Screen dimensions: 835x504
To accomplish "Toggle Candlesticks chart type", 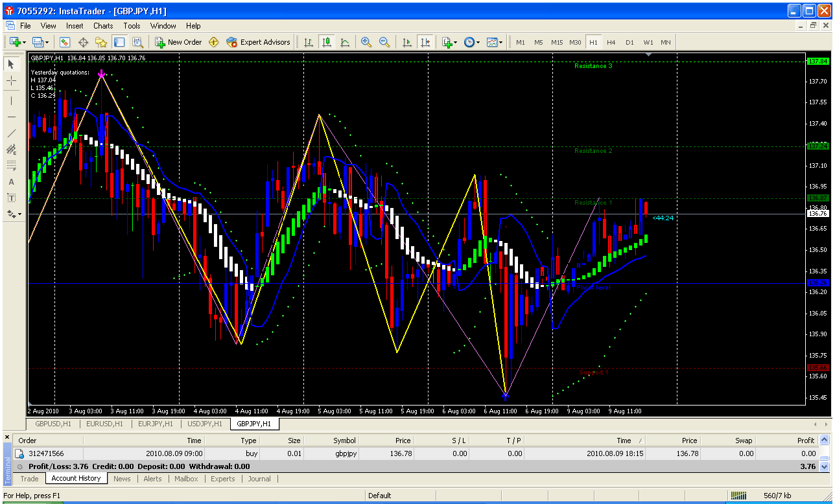I will [x=327, y=42].
